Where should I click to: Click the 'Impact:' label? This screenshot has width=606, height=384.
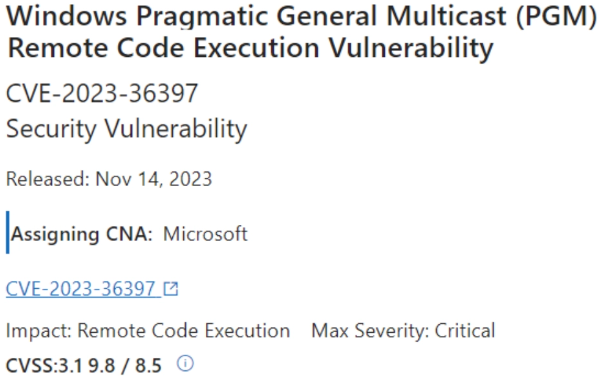pyautogui.click(x=39, y=331)
